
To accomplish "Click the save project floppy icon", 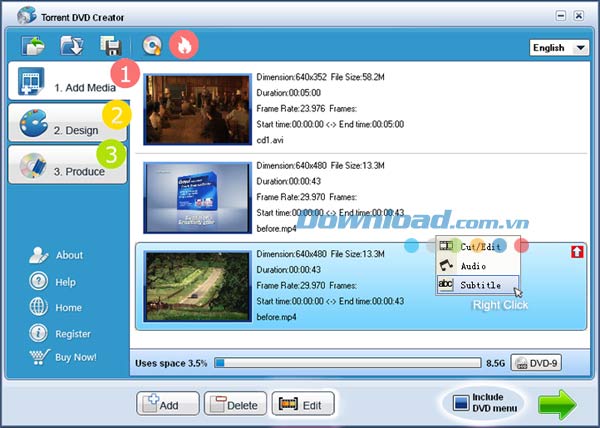I will pyautogui.click(x=111, y=46).
